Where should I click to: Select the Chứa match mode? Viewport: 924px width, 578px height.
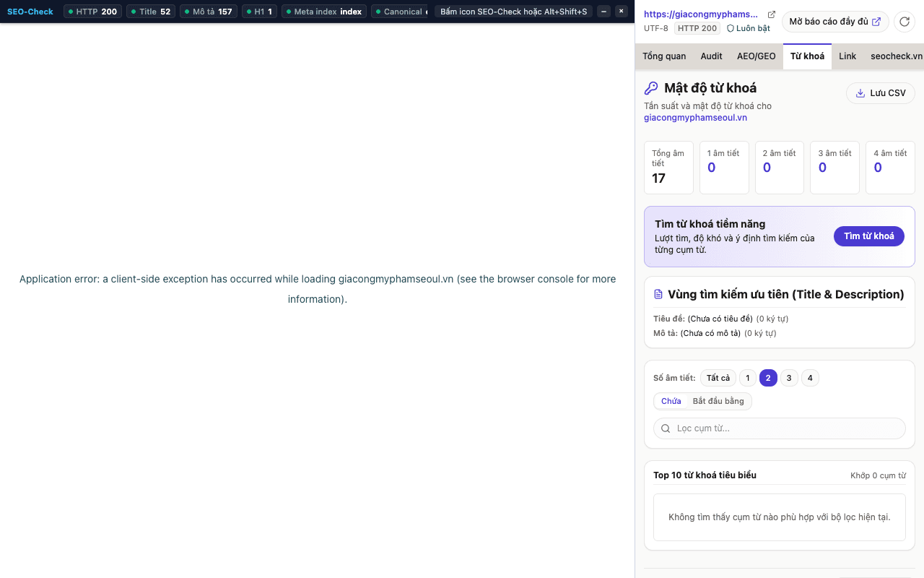click(x=671, y=401)
